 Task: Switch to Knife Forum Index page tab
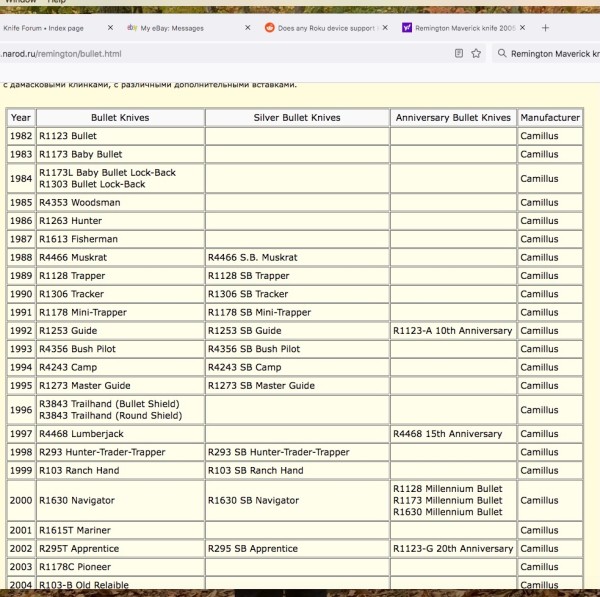point(44,28)
